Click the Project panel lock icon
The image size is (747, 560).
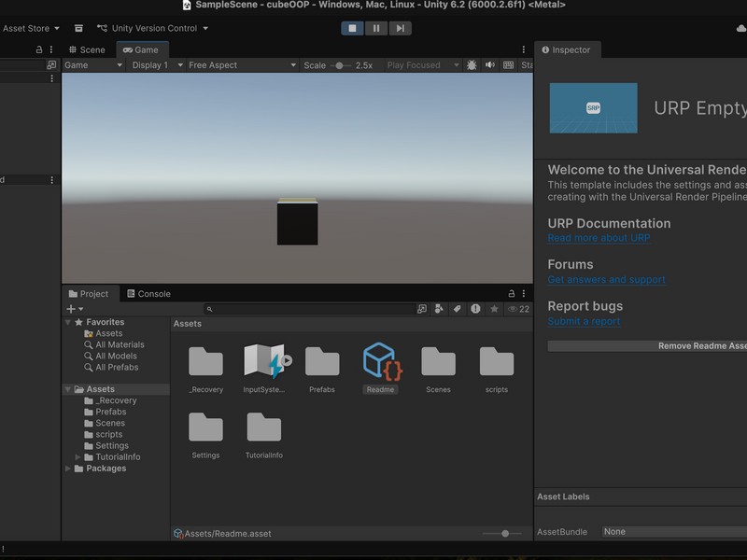point(511,294)
